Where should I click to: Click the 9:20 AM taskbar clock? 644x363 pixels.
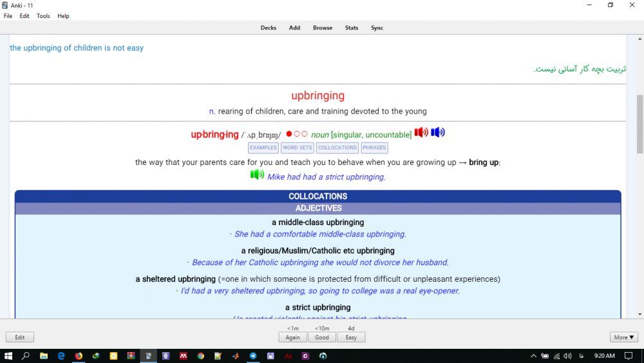604,356
